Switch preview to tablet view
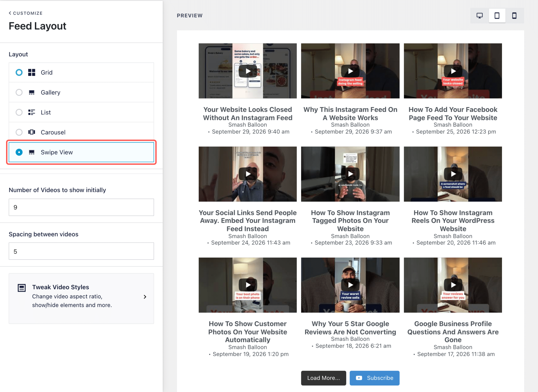This screenshot has height=392, width=538. pos(497,16)
